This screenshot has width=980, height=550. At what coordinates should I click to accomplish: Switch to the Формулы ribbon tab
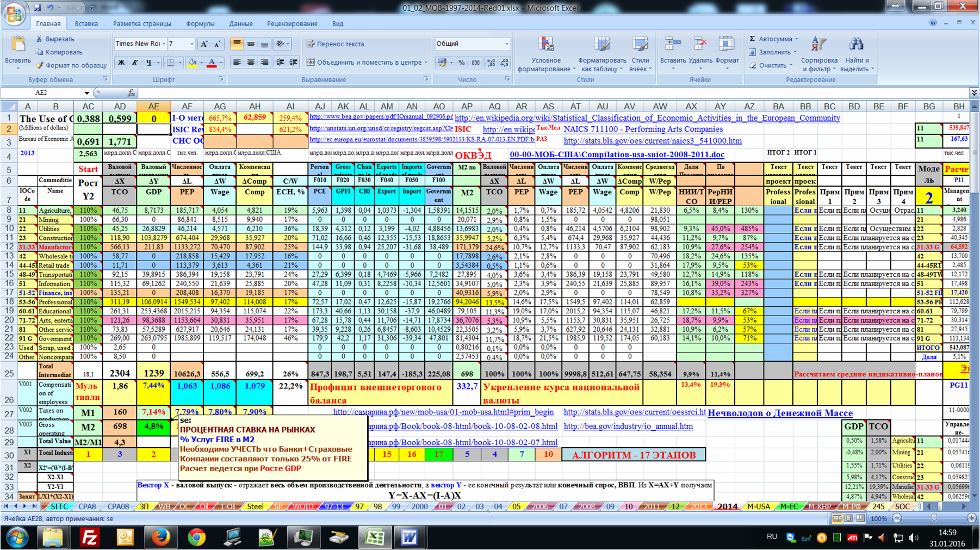click(200, 23)
